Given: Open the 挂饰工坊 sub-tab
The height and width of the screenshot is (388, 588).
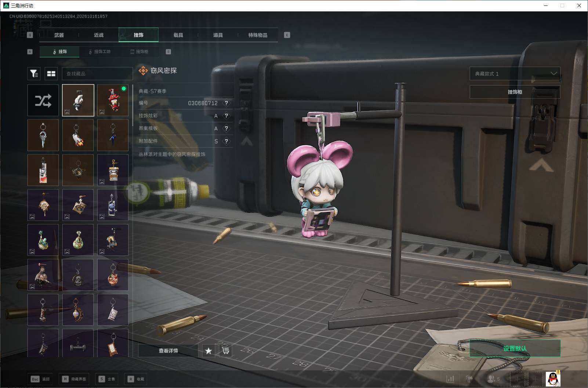Looking at the screenshot, I should (x=99, y=52).
